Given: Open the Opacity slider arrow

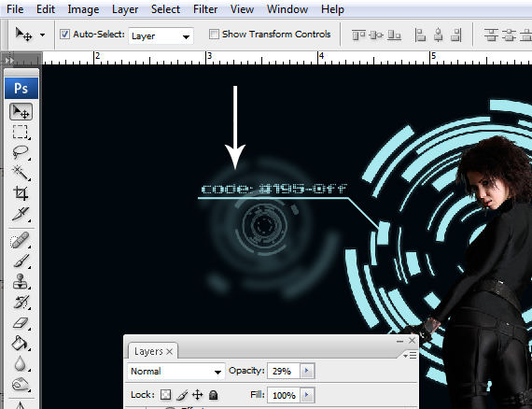Looking at the screenshot, I should point(307,371).
